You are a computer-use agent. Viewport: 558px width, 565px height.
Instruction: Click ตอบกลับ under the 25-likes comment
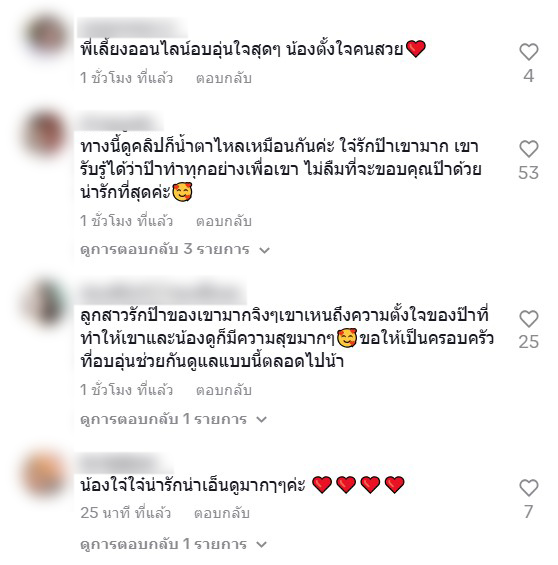tap(223, 390)
